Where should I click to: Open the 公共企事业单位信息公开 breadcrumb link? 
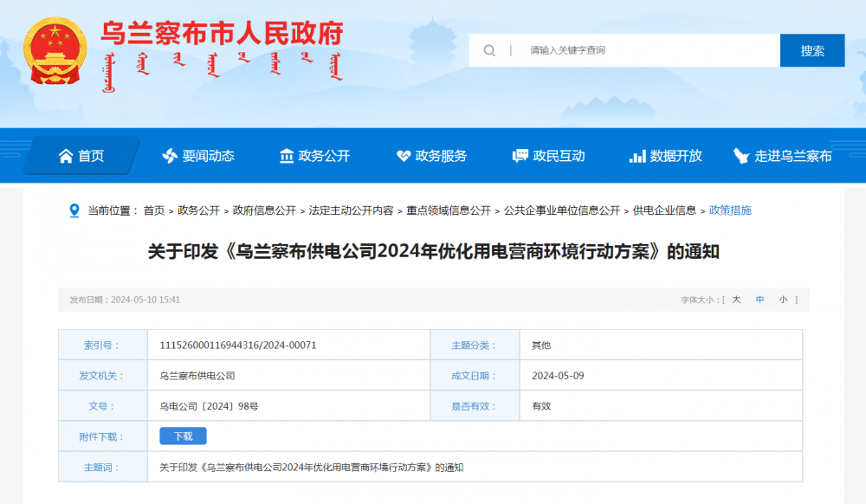pyautogui.click(x=563, y=210)
